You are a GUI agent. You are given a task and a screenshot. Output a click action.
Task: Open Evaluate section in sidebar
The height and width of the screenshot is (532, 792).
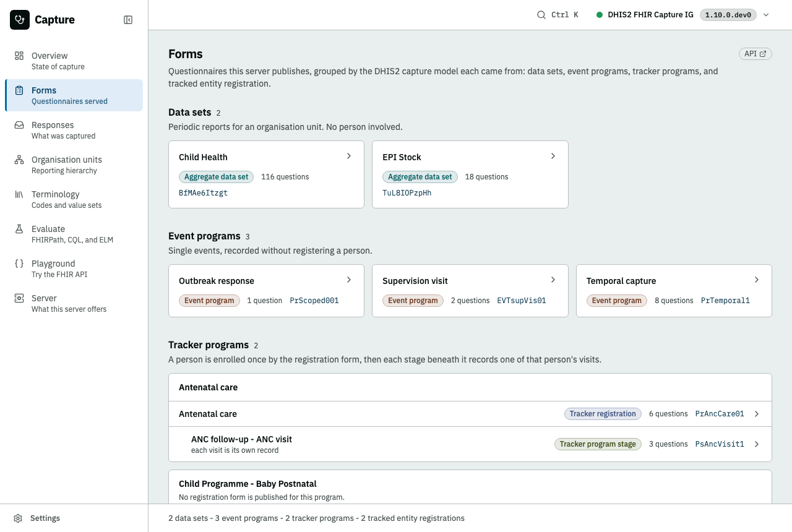click(74, 234)
